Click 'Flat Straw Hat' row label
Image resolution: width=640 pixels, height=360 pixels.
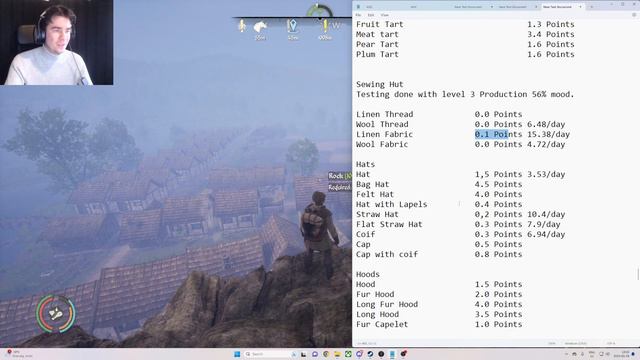tap(389, 224)
